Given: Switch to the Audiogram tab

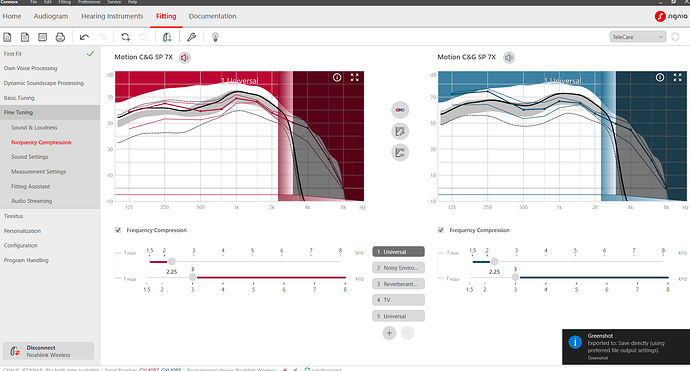Looking at the screenshot, I should point(51,16).
